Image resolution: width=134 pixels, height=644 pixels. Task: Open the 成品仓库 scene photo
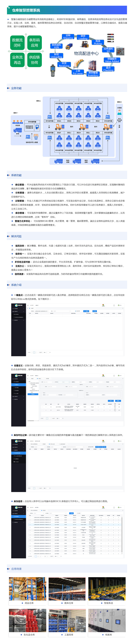(27, 589)
